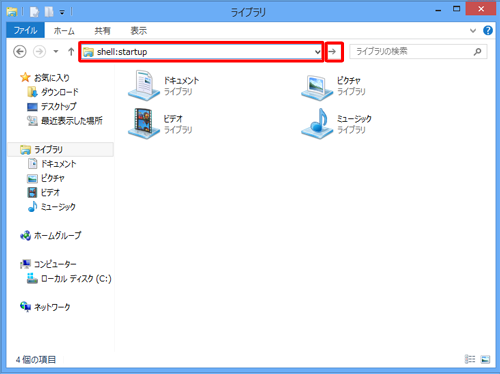Click the New folder quick access icon
The height and width of the screenshot is (374, 500).
click(49, 12)
